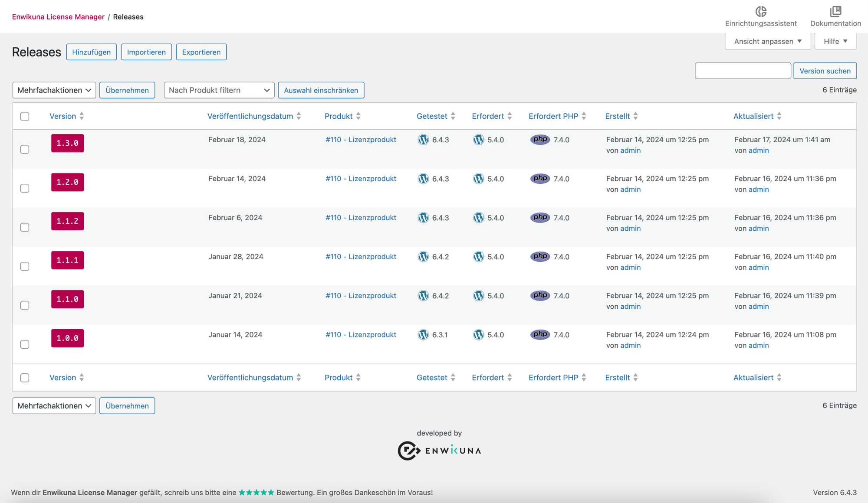The width and height of the screenshot is (868, 503).
Task: Click the Importieren button
Action: [146, 52]
